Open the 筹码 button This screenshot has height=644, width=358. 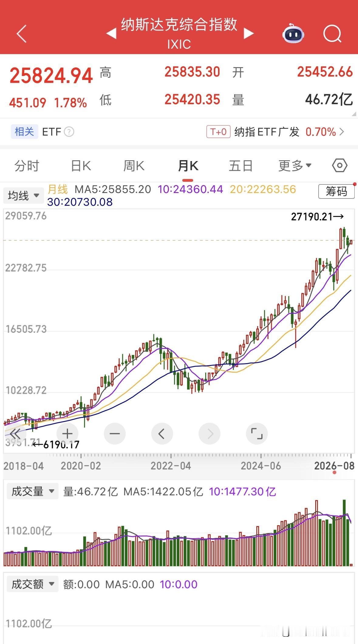pyautogui.click(x=336, y=191)
